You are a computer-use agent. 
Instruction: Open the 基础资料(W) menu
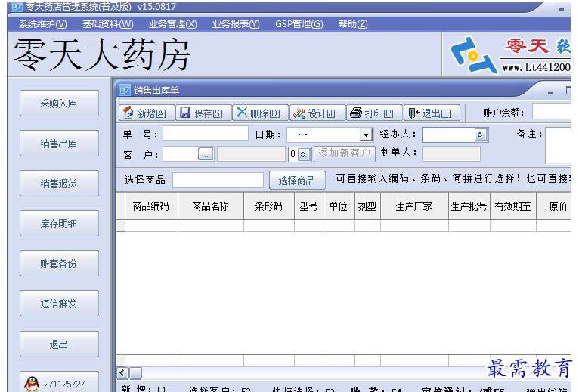coord(107,24)
